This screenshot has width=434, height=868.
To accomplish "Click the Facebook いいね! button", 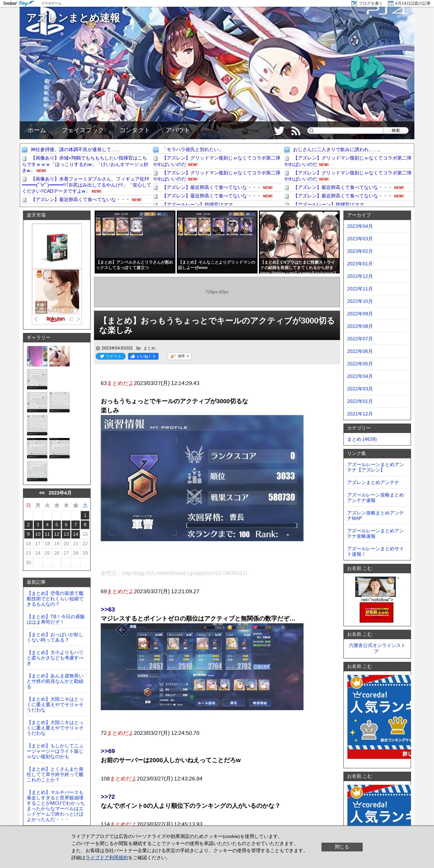I will point(143,356).
